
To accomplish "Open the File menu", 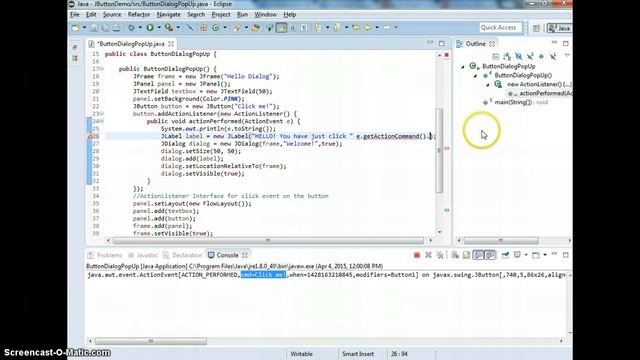I will [x=75, y=14].
